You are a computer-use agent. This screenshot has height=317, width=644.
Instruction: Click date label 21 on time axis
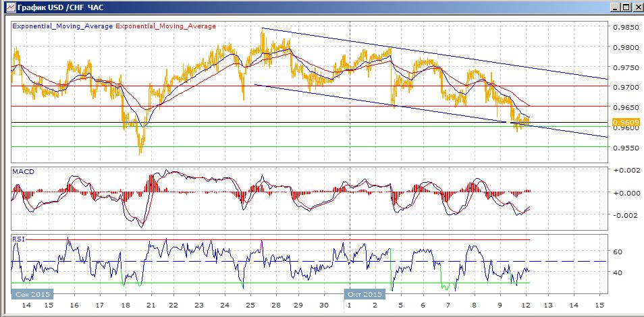point(152,306)
